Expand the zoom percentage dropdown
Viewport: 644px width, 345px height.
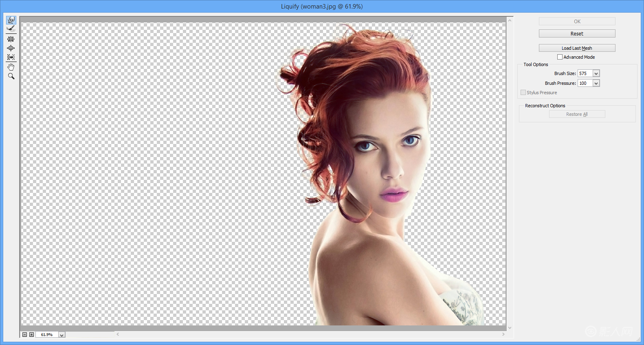[x=62, y=335]
